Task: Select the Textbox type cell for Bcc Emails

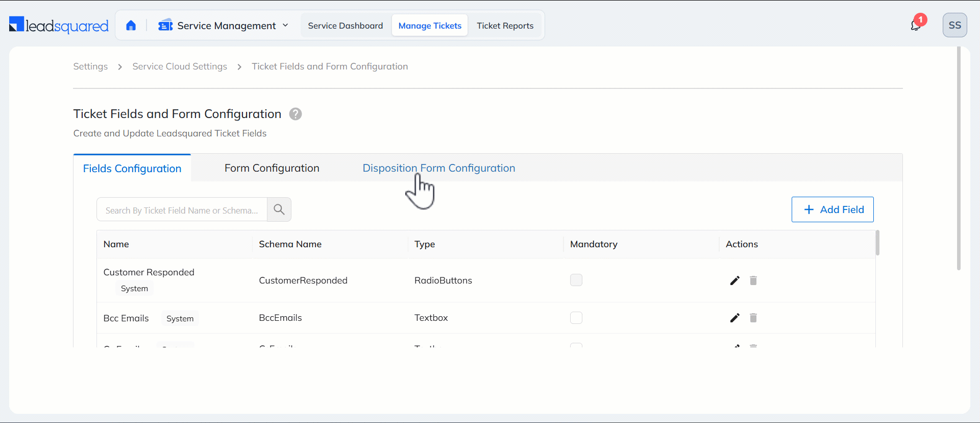Action: (431, 318)
